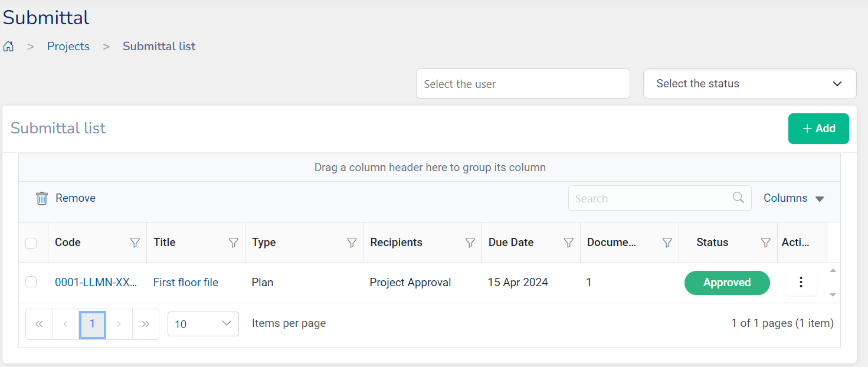This screenshot has width=868, height=367.
Task: Click Remove with the trash icon
Action: point(65,198)
